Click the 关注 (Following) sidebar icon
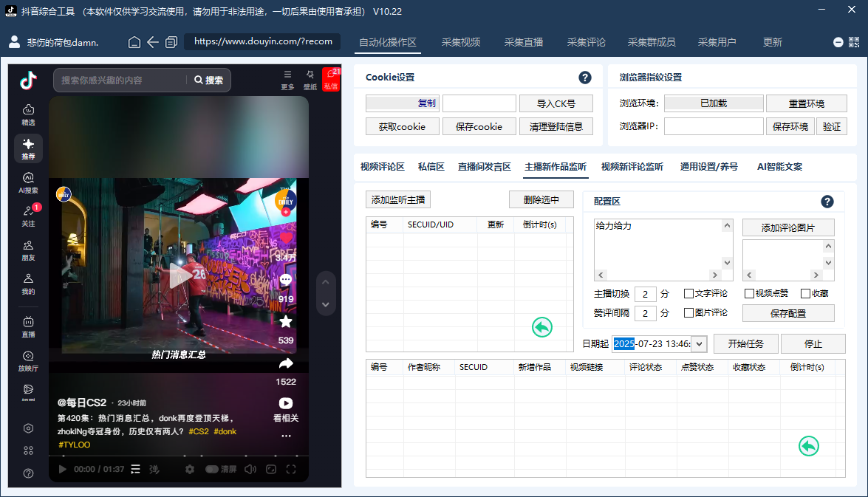 point(28,215)
